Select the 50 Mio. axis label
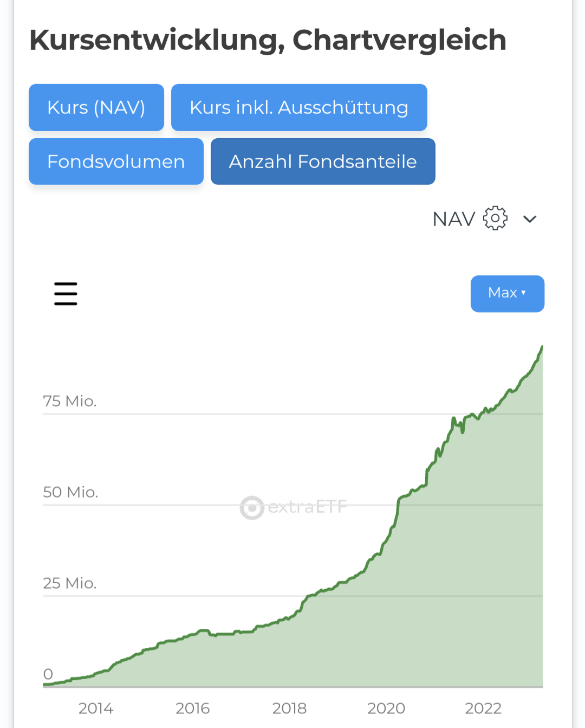 coord(70,492)
